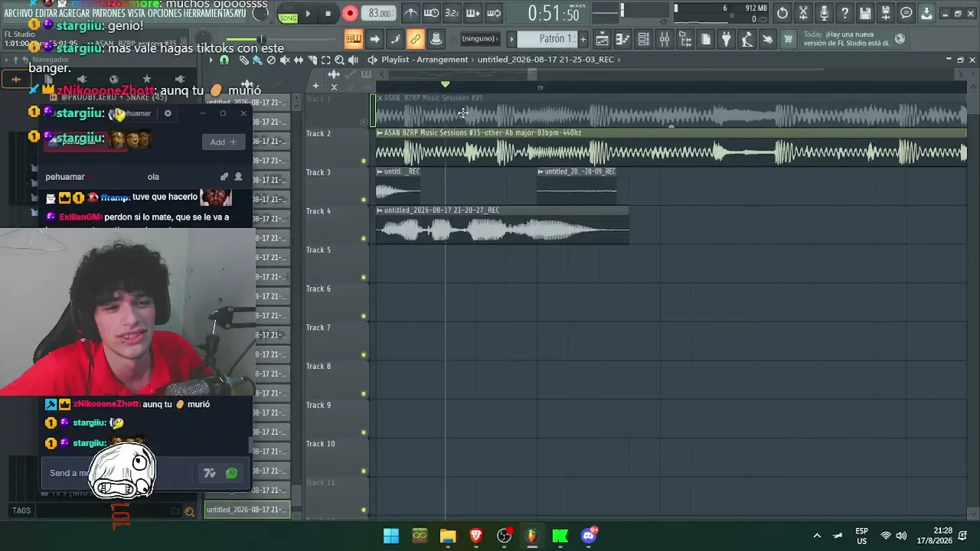Select the playlist select tool (dashed square)
The height and width of the screenshot is (551, 980).
click(x=325, y=60)
